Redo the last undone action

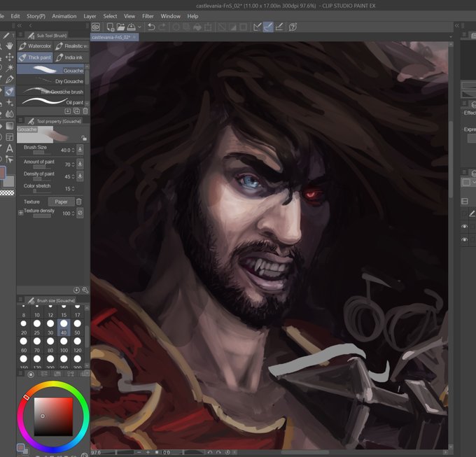(x=162, y=27)
